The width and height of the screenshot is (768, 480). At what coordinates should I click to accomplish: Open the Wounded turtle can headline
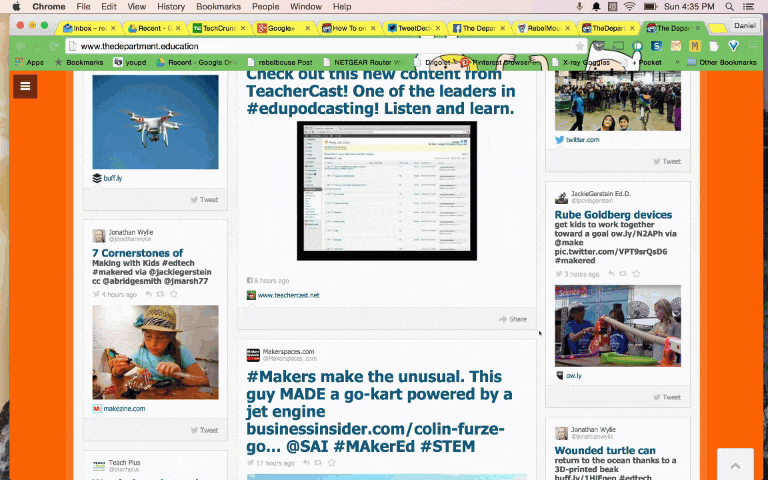coord(605,450)
